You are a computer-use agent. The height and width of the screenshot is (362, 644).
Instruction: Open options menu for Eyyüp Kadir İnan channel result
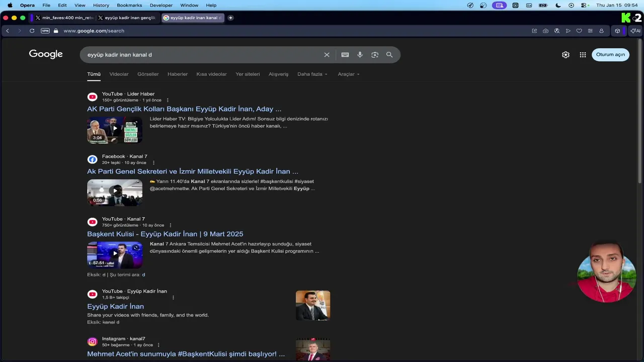pyautogui.click(x=173, y=298)
